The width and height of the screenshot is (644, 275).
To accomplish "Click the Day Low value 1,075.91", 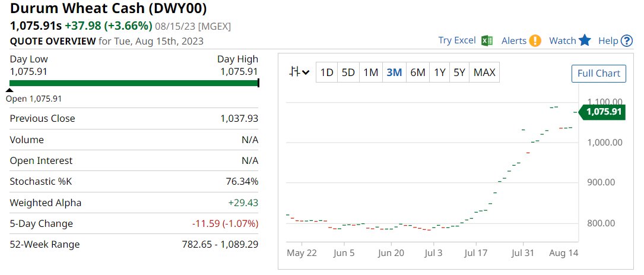I will coord(28,71).
